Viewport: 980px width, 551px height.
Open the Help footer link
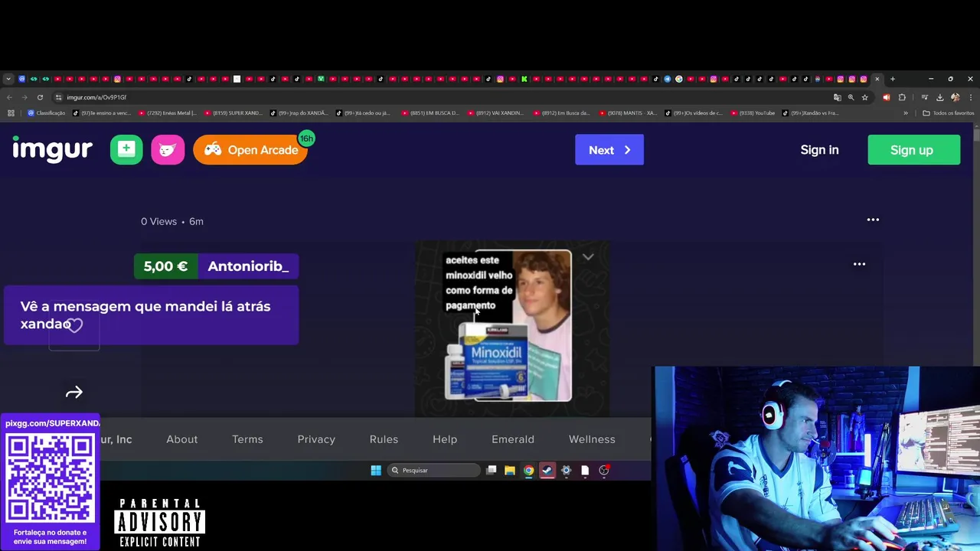point(445,439)
